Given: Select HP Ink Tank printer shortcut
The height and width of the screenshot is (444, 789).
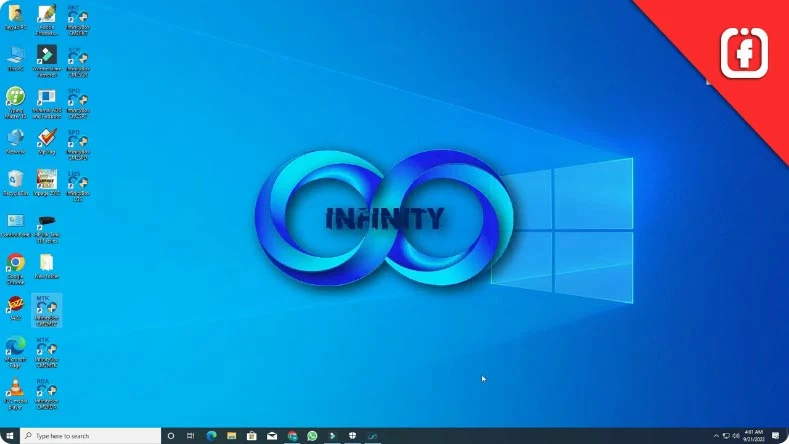Looking at the screenshot, I should [x=47, y=228].
